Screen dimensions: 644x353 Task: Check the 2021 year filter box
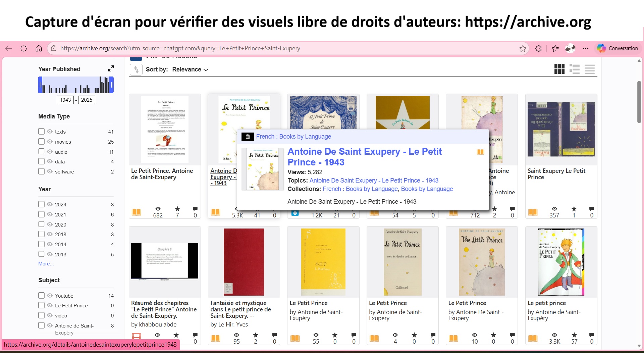41,214
